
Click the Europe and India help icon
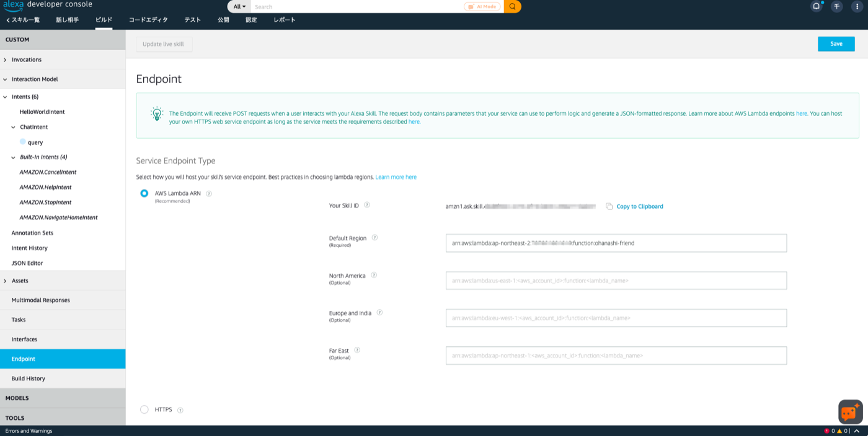(379, 313)
